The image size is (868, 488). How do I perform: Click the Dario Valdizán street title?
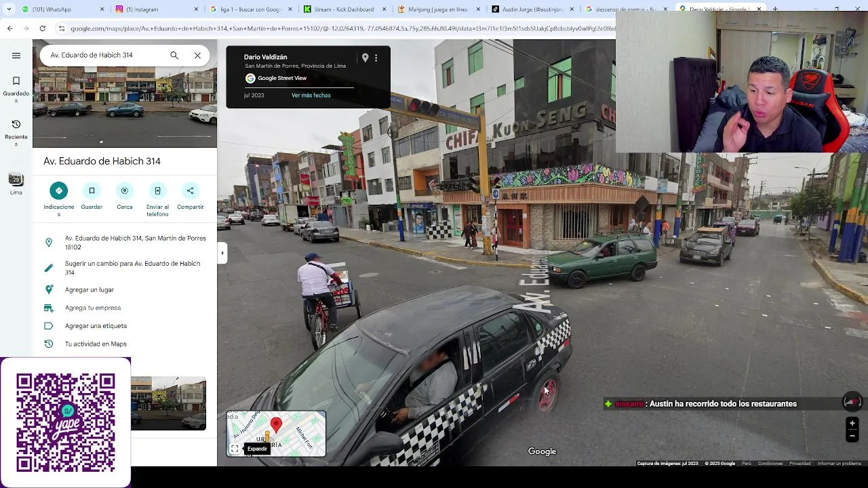pyautogui.click(x=265, y=57)
